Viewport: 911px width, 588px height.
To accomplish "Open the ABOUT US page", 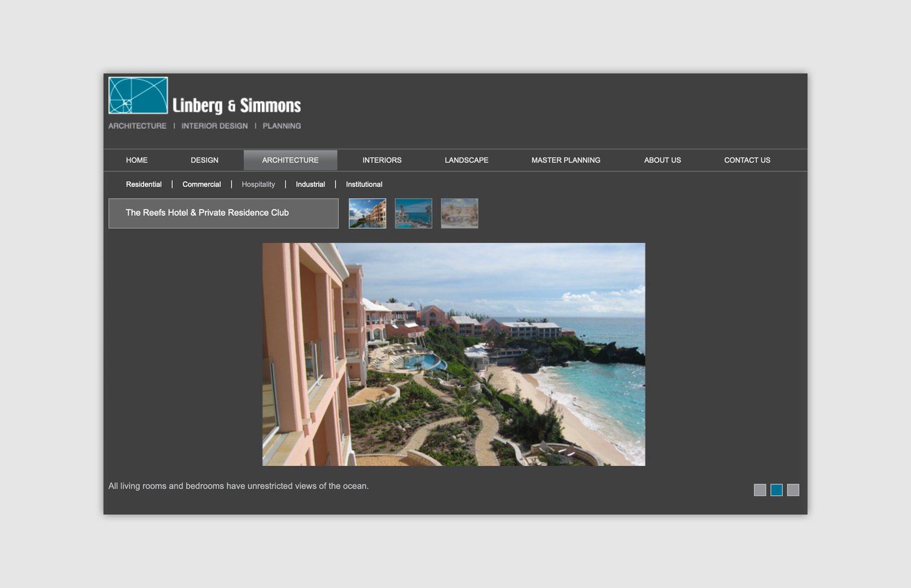I will coord(662,160).
